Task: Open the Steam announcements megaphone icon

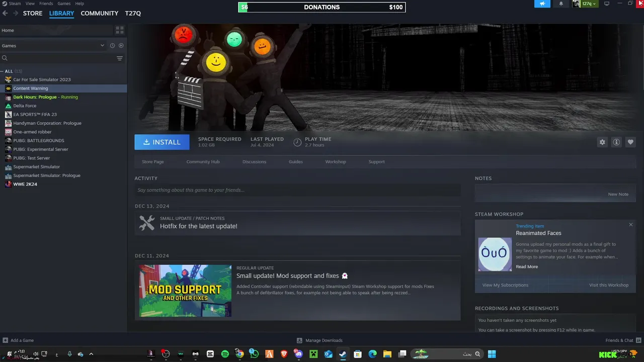Action: tap(542, 4)
